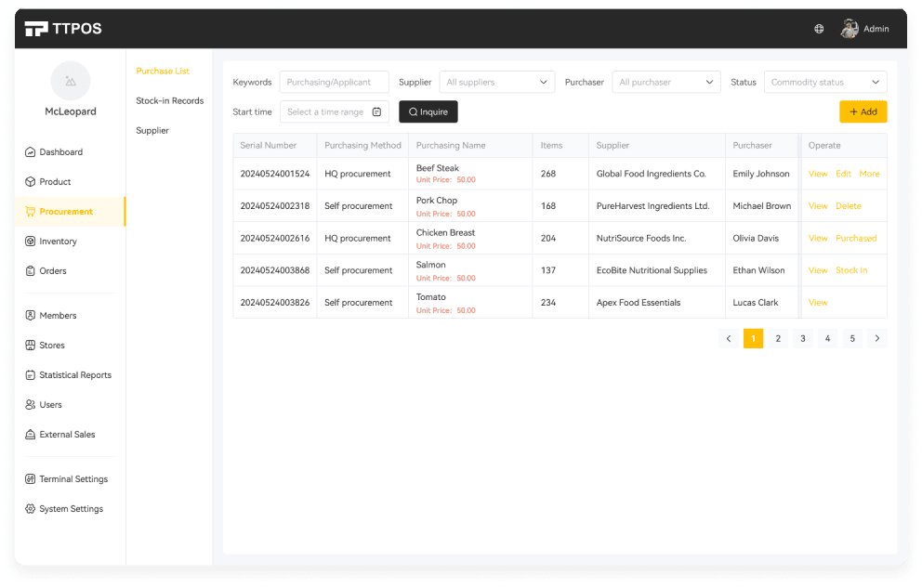Mark Chicken Breast as Purchased
Viewport: 922px width, 588px height.
(856, 238)
